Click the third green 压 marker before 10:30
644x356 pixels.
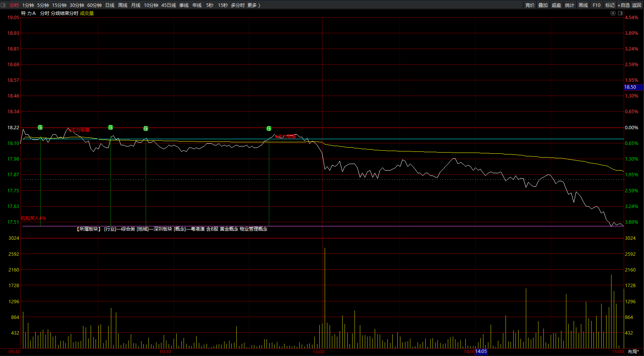click(x=146, y=128)
